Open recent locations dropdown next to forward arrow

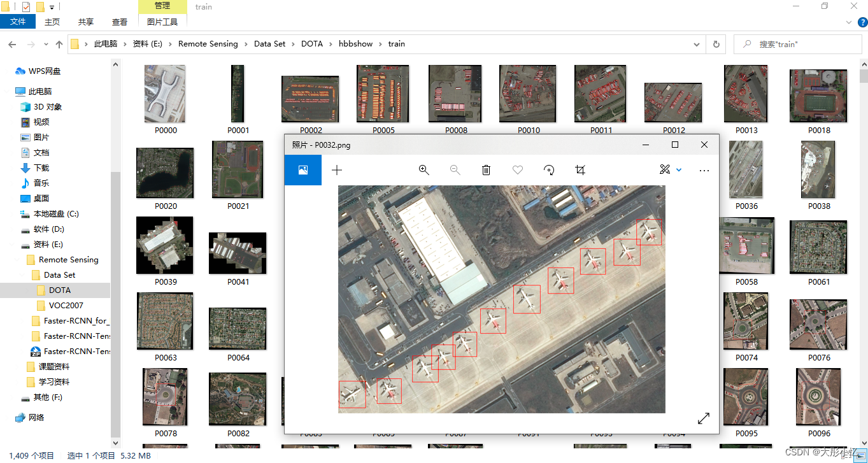pos(46,45)
